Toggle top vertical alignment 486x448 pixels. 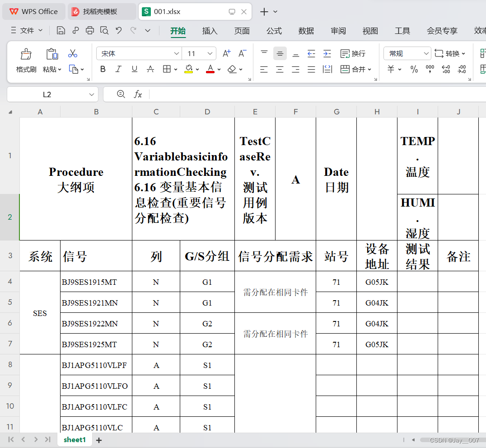tap(264, 54)
